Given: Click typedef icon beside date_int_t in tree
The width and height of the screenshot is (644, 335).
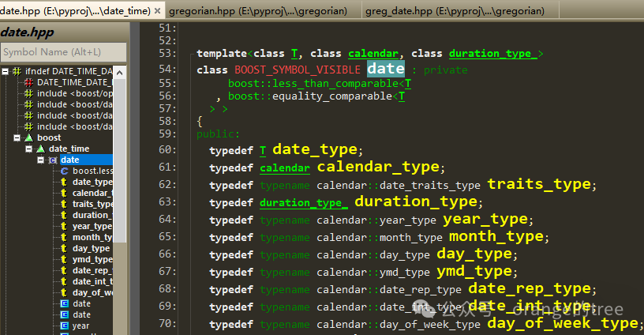Looking at the screenshot, I should pos(64,282).
